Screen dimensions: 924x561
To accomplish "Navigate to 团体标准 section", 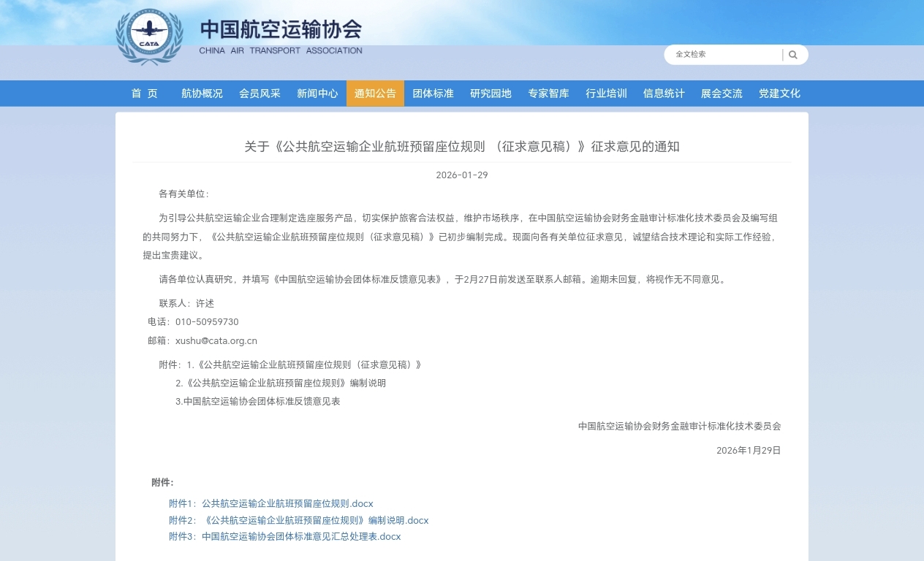I will (433, 93).
